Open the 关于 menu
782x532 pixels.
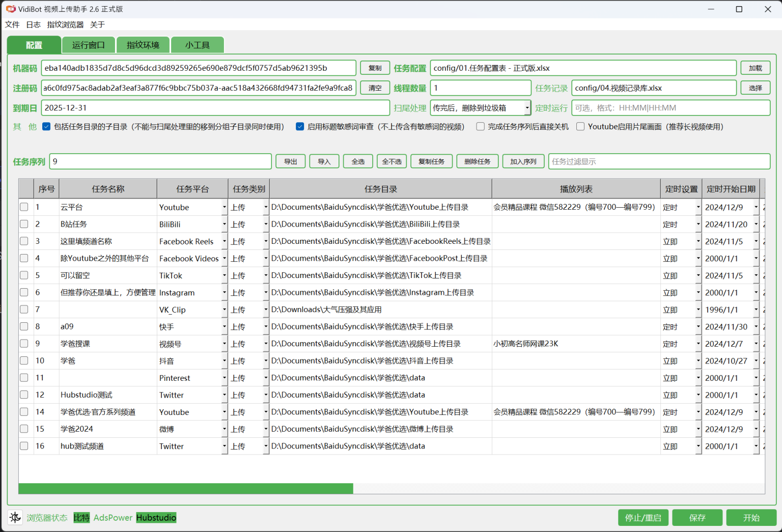click(97, 24)
